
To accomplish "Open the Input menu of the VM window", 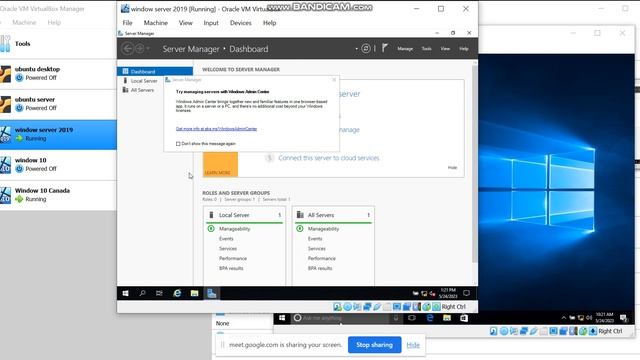I will point(211,23).
